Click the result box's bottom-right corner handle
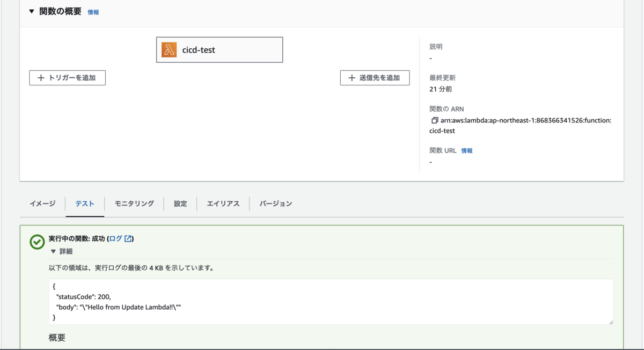The image size is (644, 350). (610, 322)
